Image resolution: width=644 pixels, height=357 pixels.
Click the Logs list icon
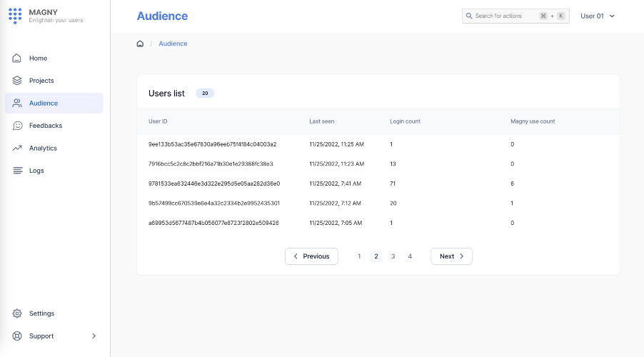pyautogui.click(x=17, y=171)
